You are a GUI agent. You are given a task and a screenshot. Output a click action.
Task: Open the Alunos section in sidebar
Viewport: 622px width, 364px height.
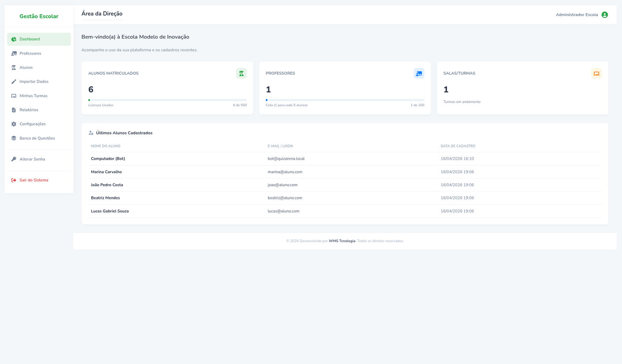(26, 68)
